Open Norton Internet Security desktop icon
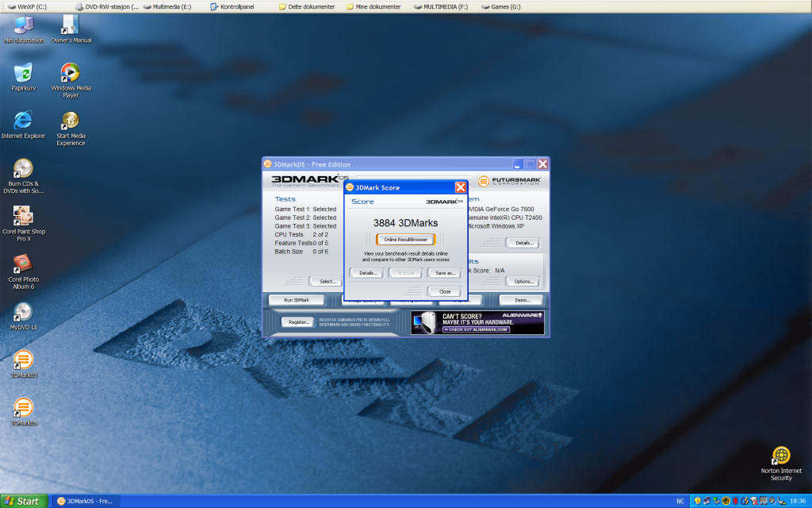Screen dimensions: 812x508 coord(781,464)
